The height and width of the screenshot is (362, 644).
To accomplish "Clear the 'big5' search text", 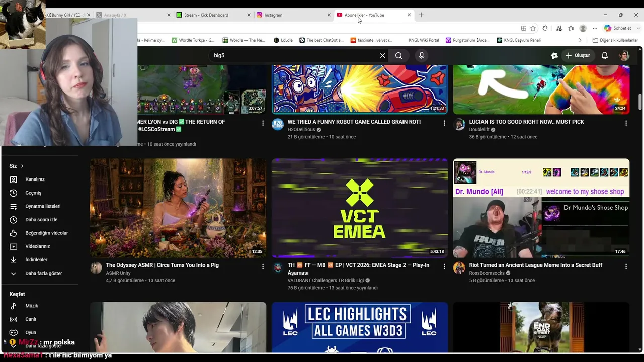I will (382, 56).
